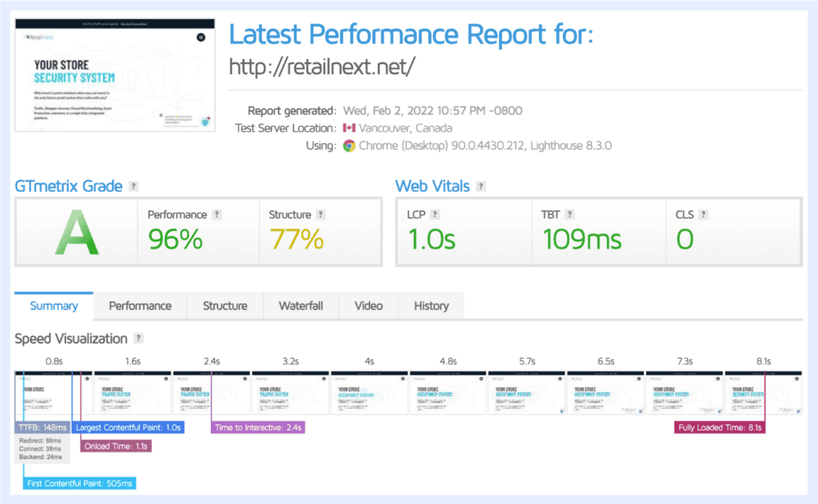Go to the Video tab

tap(368, 306)
